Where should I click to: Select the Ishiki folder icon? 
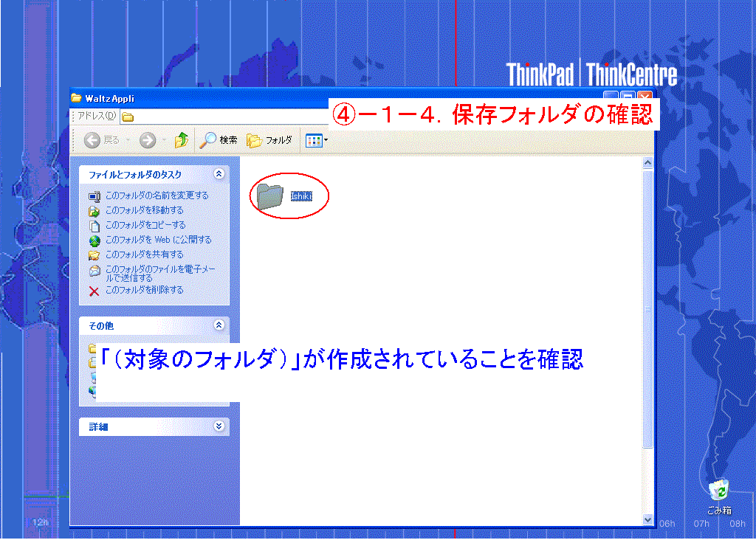(x=271, y=195)
